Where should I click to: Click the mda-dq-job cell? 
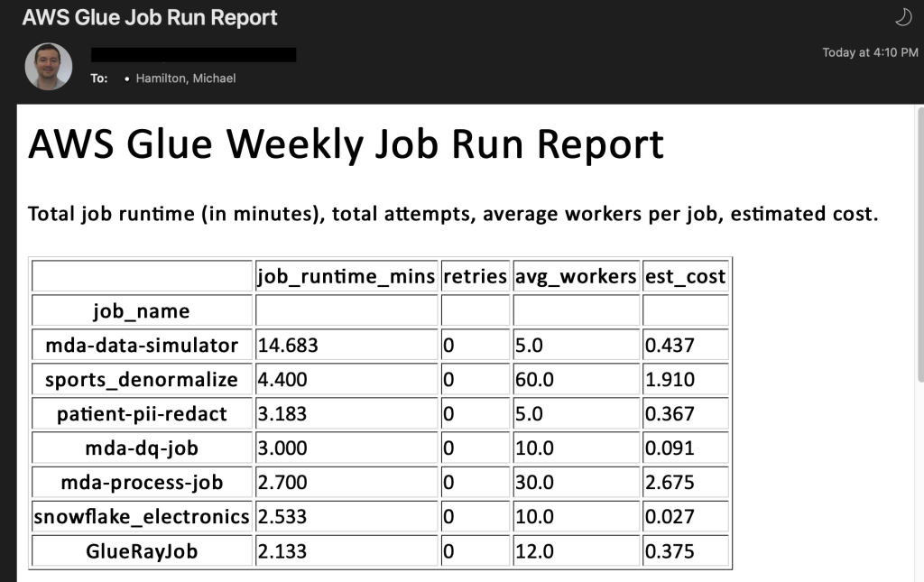(141, 448)
